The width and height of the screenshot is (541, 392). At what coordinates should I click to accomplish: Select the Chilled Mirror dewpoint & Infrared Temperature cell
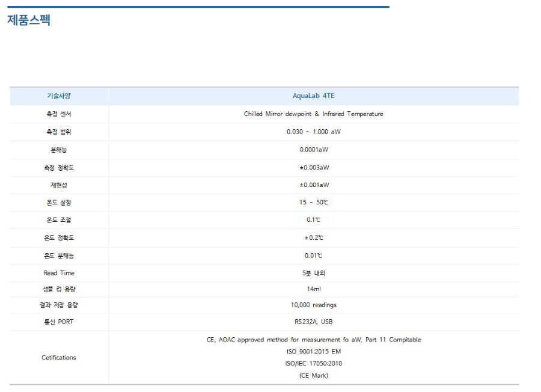(x=314, y=114)
